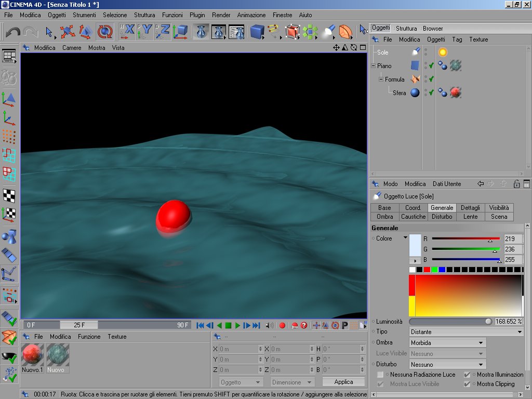Select the Use Texture checkerboard tool
532x399 pixels.
(9, 196)
